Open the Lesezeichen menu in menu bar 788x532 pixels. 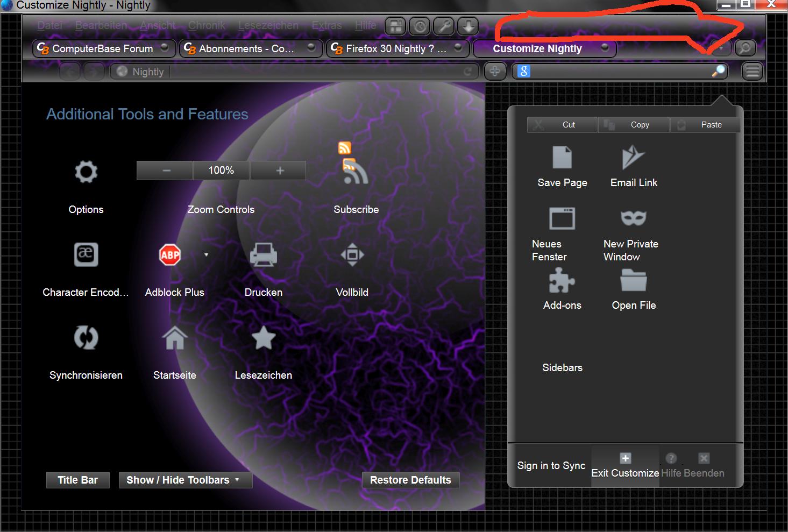pos(268,25)
